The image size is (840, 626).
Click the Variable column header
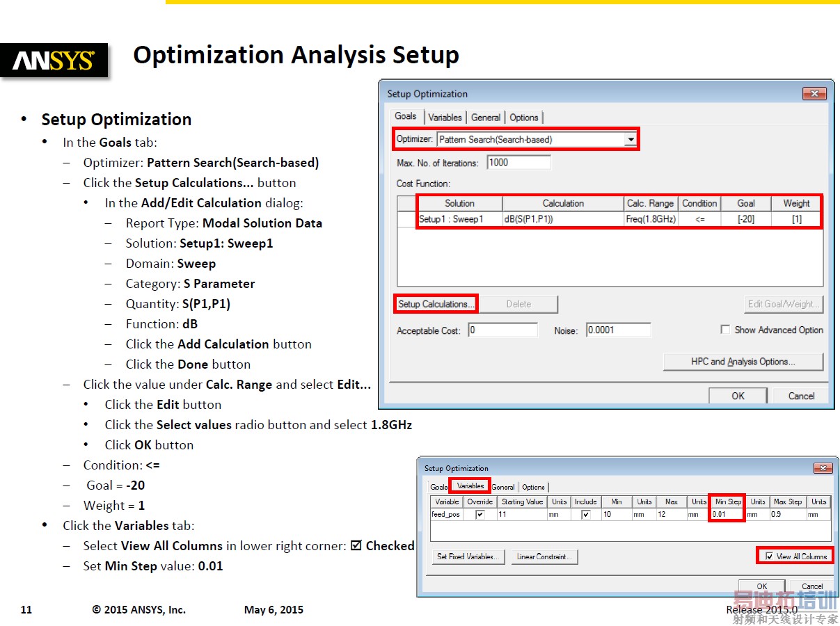(447, 501)
